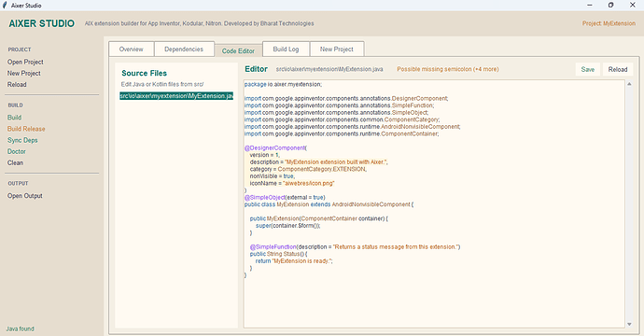Screen dimensions: 644x336
Task: Click Sync Deps in the Build section
Action: tap(22, 140)
